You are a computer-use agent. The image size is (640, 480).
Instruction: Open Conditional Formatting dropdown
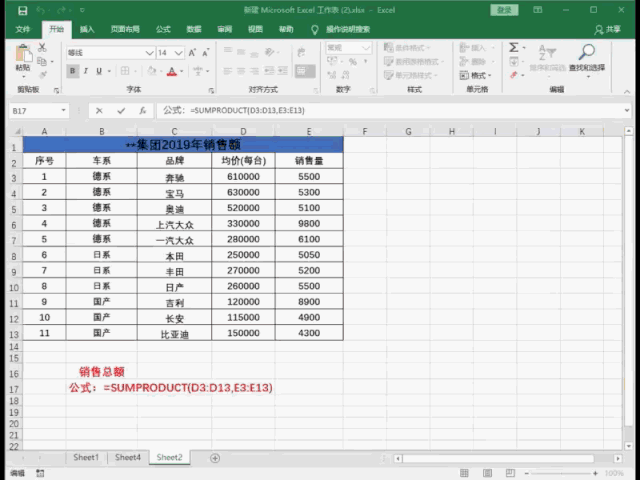(x=407, y=48)
